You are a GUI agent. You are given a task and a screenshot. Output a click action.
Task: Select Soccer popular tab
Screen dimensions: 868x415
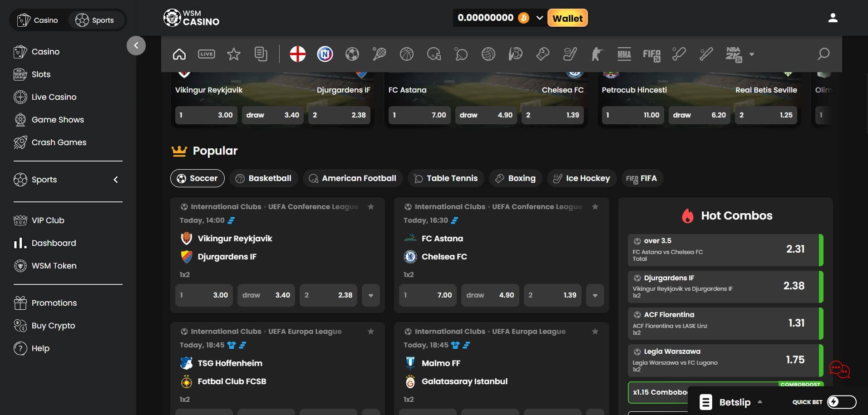197,178
